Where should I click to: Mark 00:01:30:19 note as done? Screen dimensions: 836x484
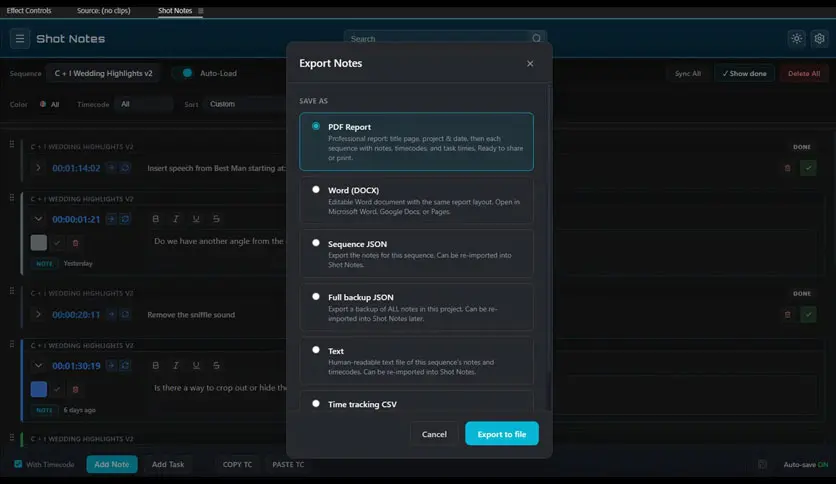point(57,390)
